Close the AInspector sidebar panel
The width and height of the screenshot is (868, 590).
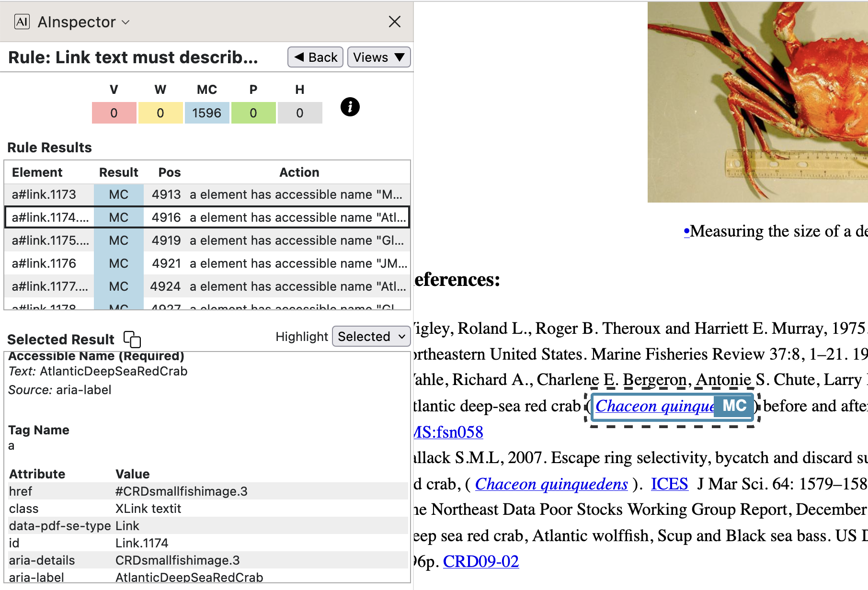[394, 22]
